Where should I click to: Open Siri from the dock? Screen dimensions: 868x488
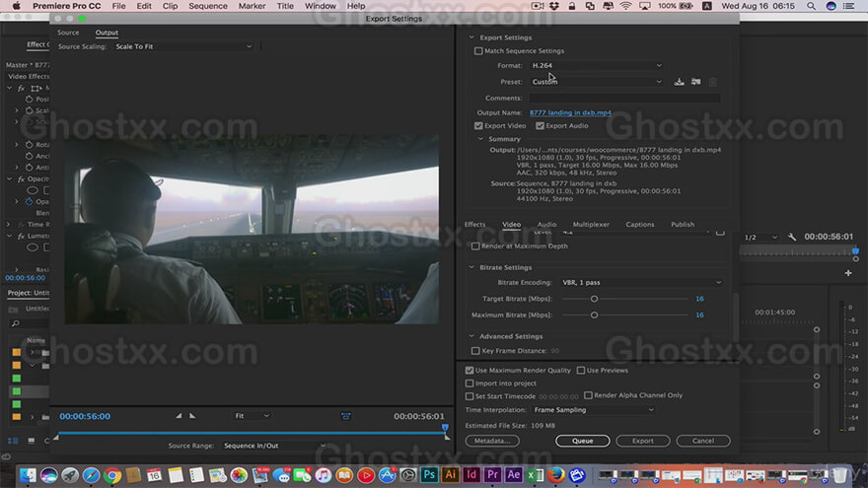48,475
